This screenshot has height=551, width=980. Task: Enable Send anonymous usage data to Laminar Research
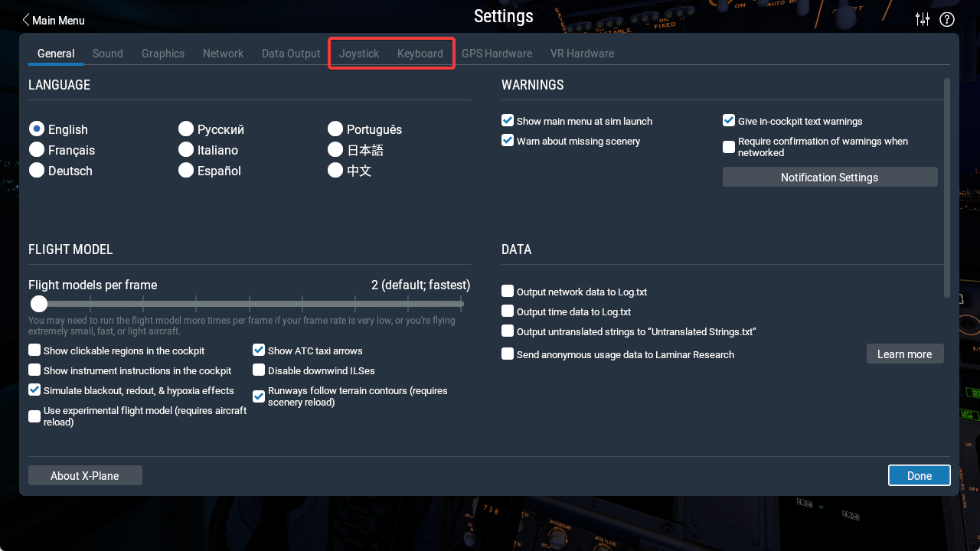pyautogui.click(x=507, y=354)
